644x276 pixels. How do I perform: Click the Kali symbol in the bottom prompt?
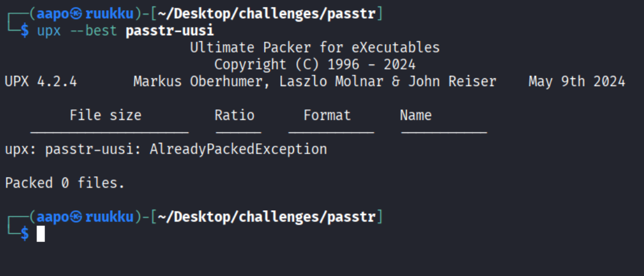tap(76, 216)
